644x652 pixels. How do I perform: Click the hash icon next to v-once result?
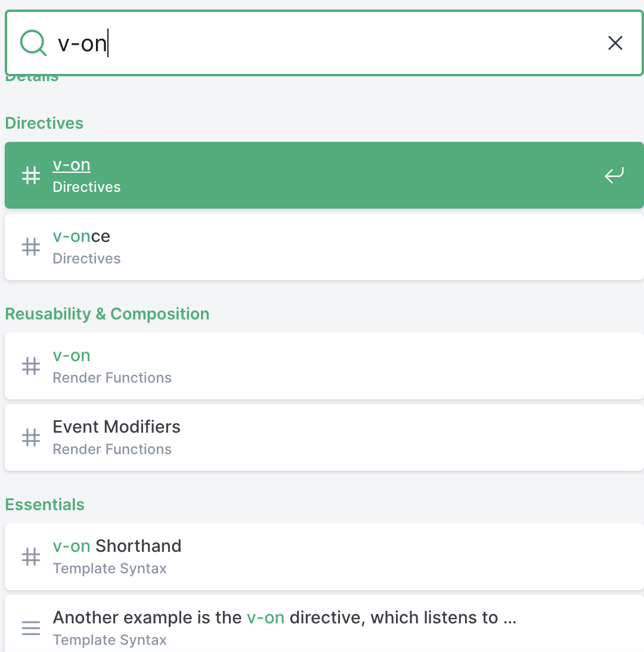coord(31,246)
